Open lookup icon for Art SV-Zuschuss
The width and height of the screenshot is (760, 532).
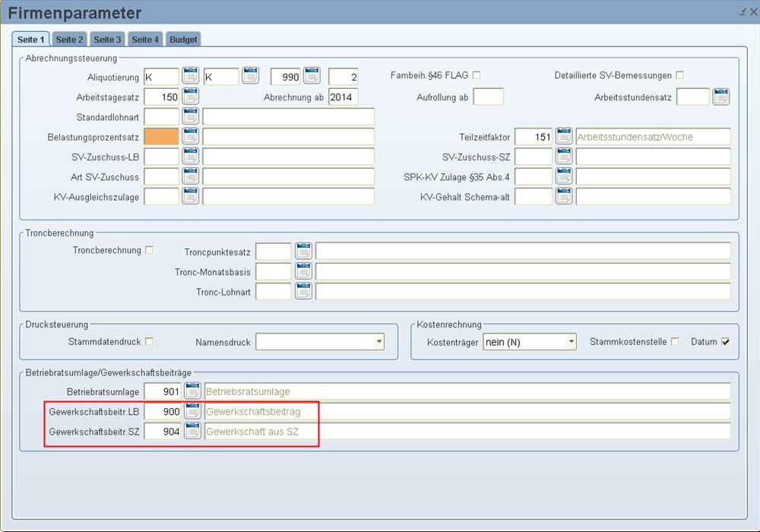pos(191,176)
